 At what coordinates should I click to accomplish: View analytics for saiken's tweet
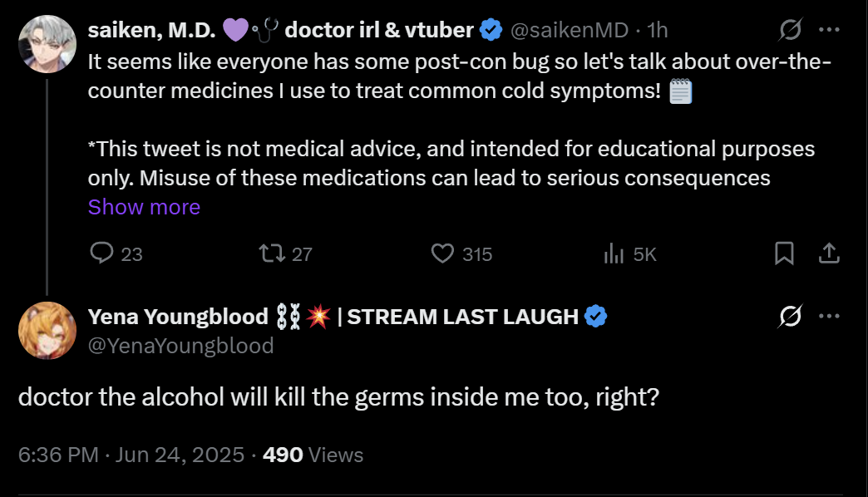tap(614, 253)
